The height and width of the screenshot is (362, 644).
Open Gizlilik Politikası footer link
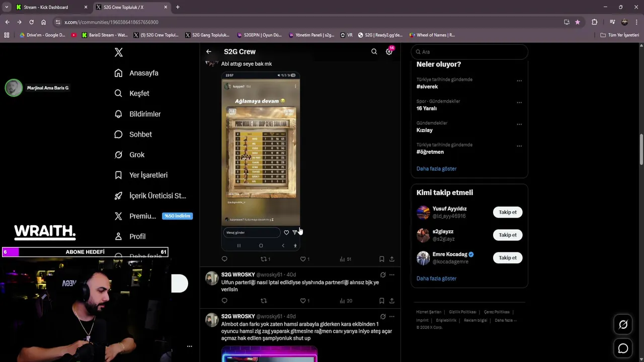pos(462,312)
